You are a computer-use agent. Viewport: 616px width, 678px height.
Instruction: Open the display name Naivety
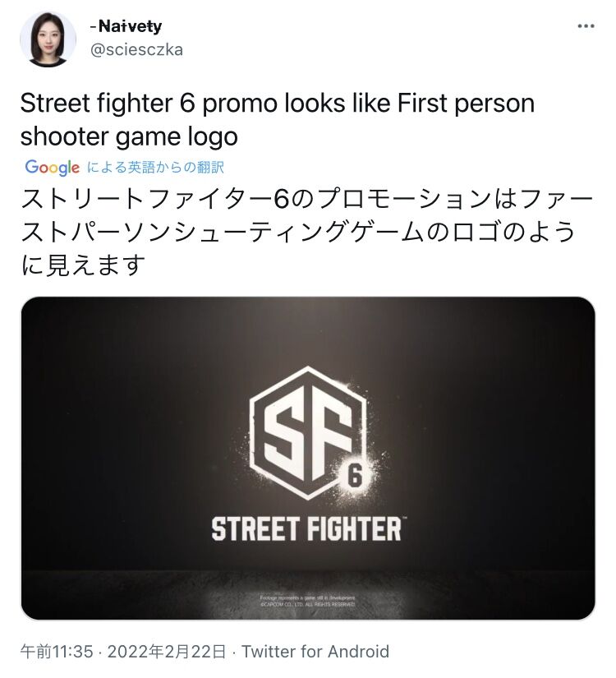126,26
